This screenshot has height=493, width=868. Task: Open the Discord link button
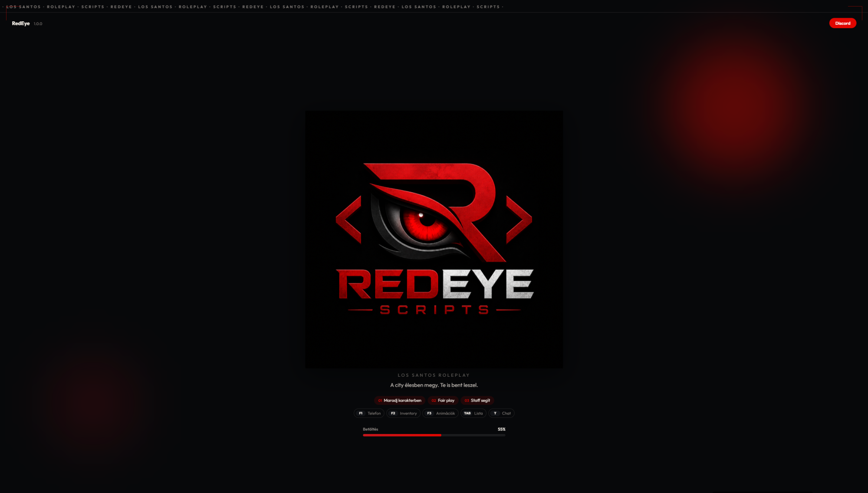click(x=842, y=23)
